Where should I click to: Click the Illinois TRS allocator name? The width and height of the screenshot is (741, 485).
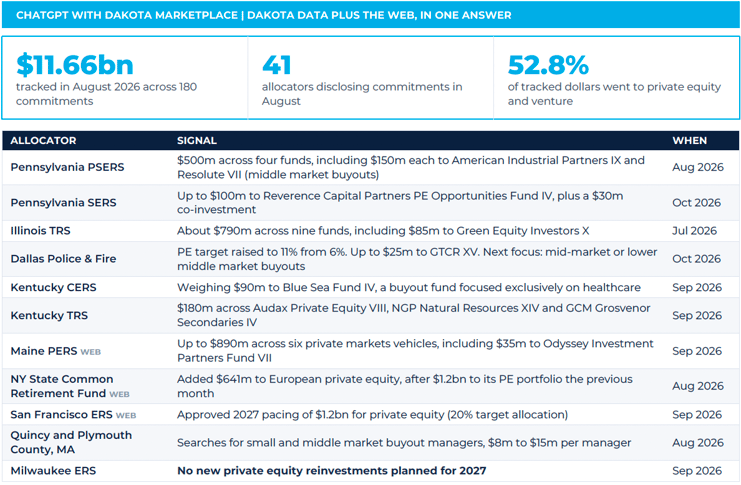click(x=41, y=231)
